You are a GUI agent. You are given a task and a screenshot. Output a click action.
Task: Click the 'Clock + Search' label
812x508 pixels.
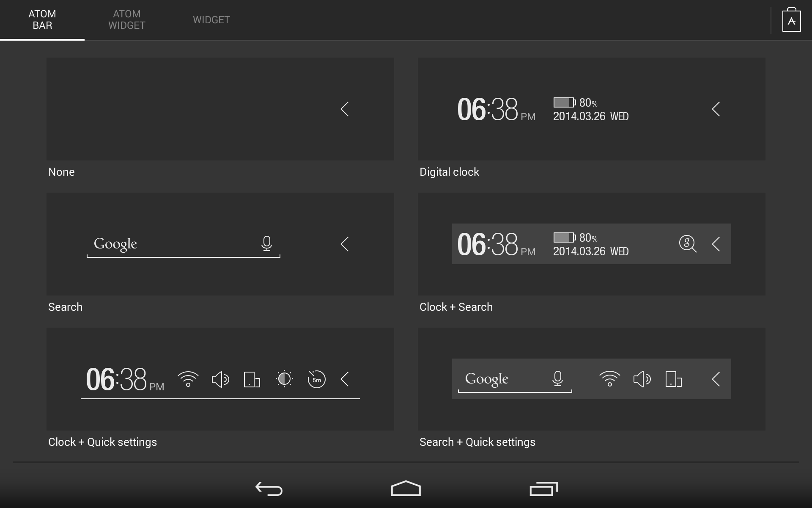tap(456, 307)
